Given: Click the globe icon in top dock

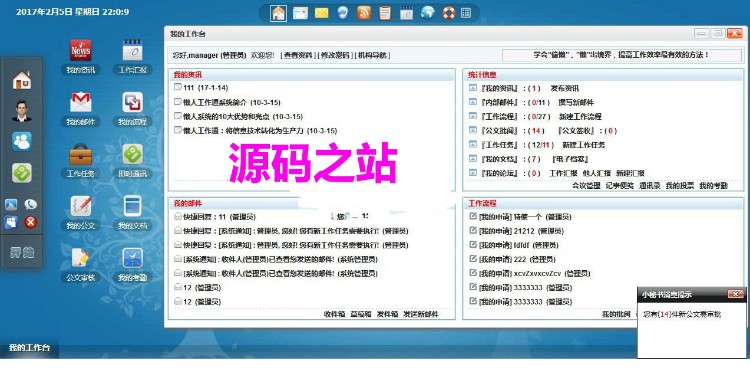Looking at the screenshot, I should [428, 13].
